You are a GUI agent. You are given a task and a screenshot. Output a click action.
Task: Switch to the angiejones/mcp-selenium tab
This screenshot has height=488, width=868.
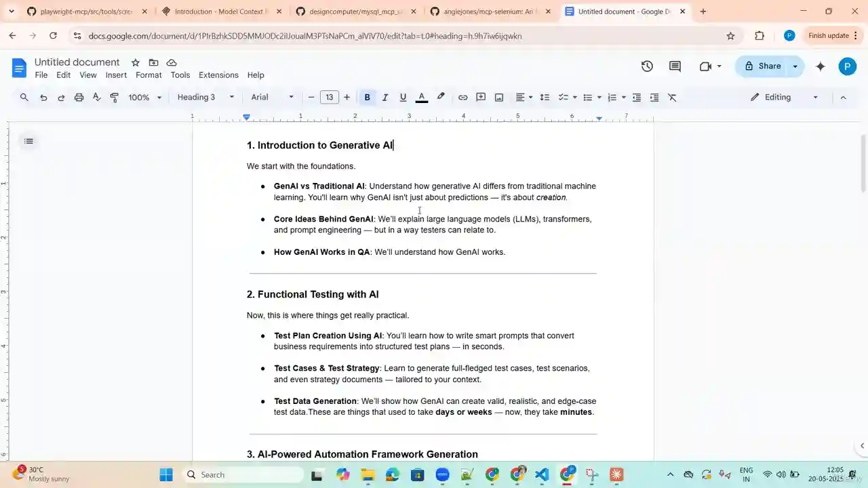(491, 12)
